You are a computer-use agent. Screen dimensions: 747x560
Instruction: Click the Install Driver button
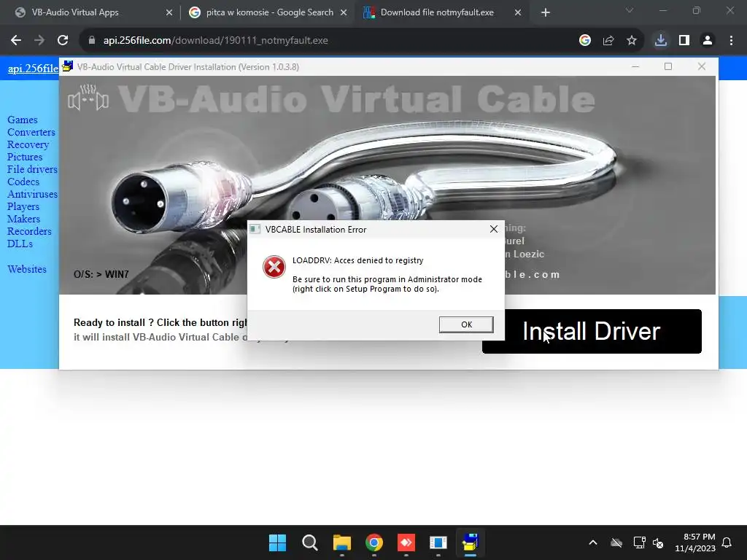click(x=591, y=332)
